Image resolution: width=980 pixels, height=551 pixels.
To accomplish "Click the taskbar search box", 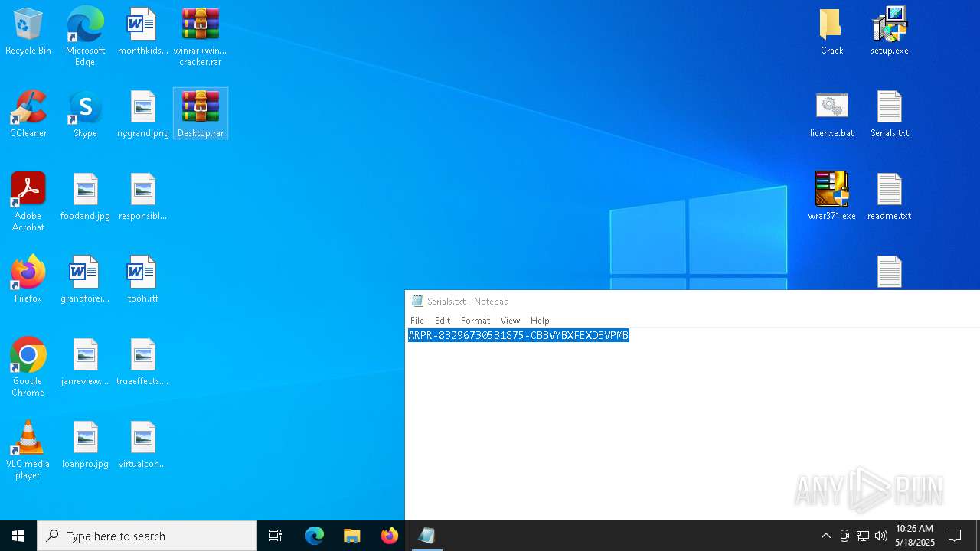I will (147, 536).
